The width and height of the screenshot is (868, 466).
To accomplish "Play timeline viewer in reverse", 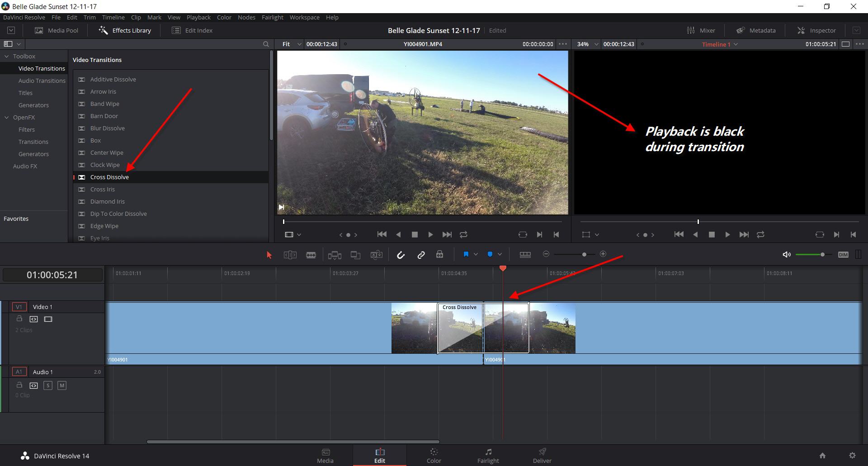I will tap(695, 234).
